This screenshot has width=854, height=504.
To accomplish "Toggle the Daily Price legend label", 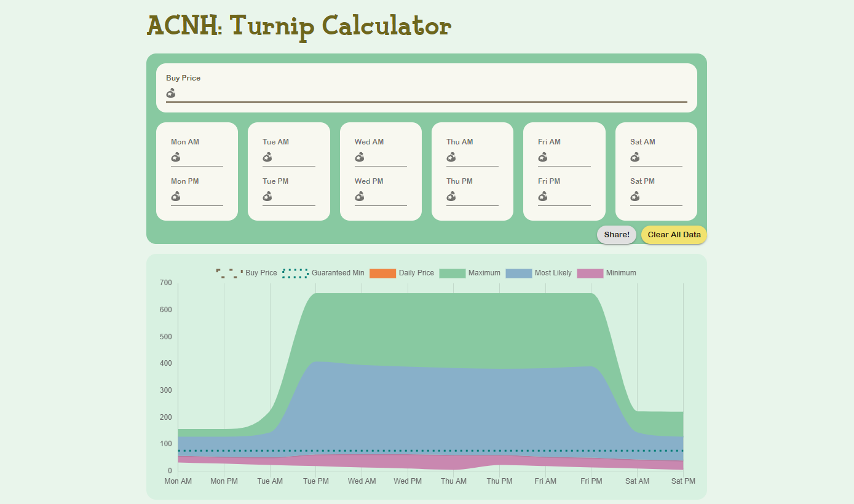I will [x=416, y=273].
